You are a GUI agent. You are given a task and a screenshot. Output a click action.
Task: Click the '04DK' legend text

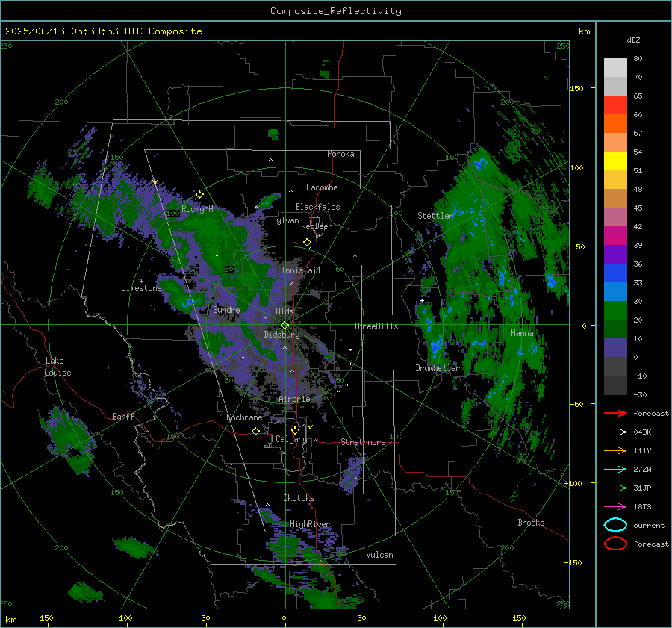pyautogui.click(x=642, y=432)
